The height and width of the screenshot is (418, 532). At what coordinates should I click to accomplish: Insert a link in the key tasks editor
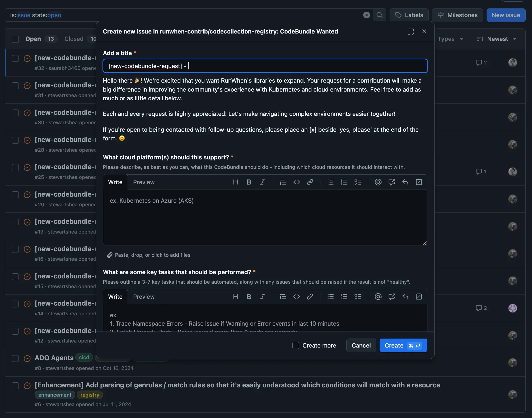[x=310, y=297]
